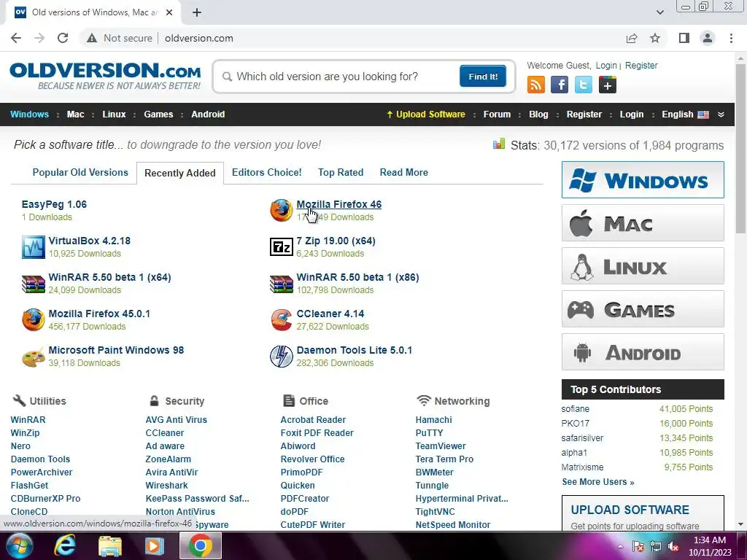Open the Forum navigation item
Viewport: 747px width, 560px height.
coord(497,114)
